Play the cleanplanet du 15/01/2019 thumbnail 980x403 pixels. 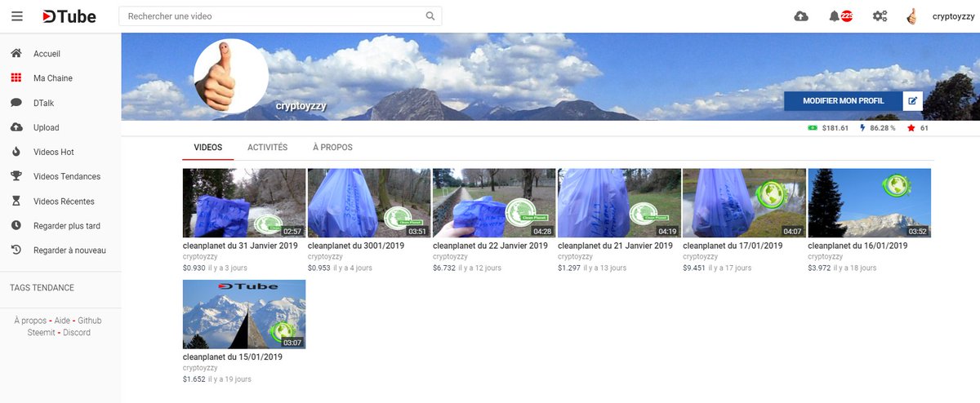[x=244, y=314]
